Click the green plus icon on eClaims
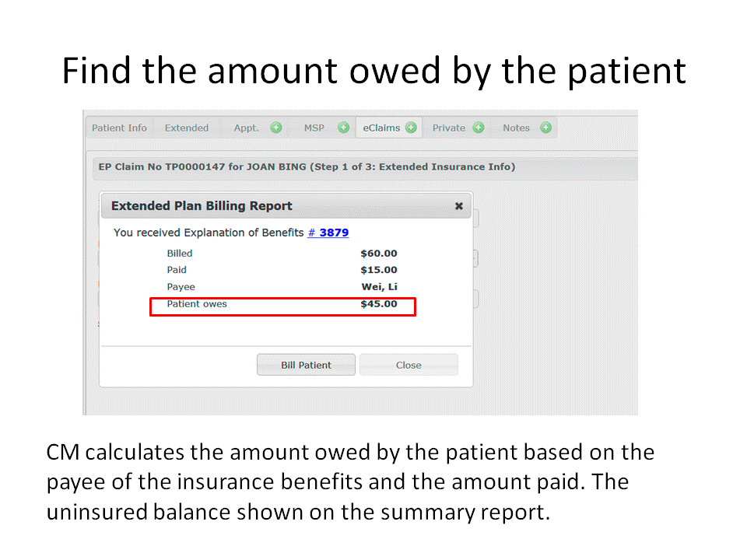Viewport: 747px width, 560px height. 411,128
